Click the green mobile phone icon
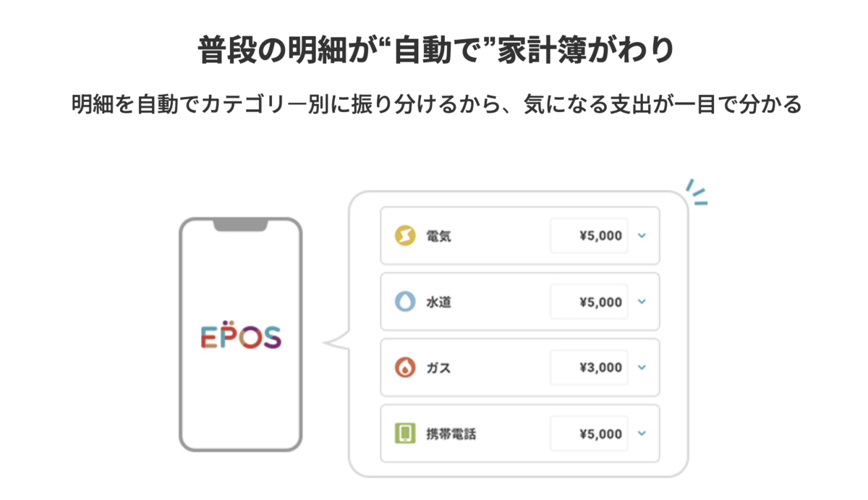 click(x=405, y=433)
